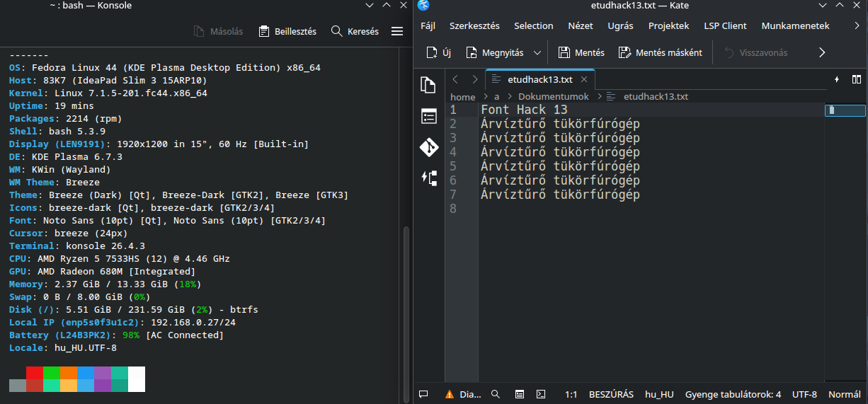The height and width of the screenshot is (404, 868).
Task: Toggle BESZÚRÁS insert mode
Action: [611, 394]
